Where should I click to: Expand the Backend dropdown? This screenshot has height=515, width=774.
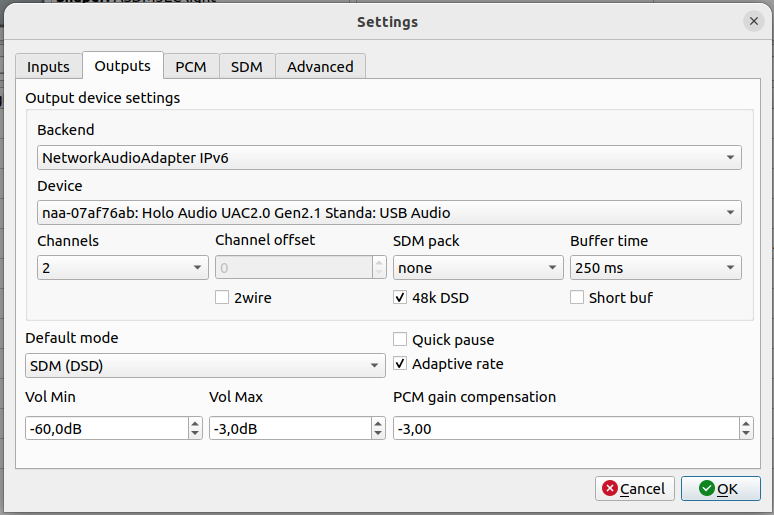pos(388,158)
